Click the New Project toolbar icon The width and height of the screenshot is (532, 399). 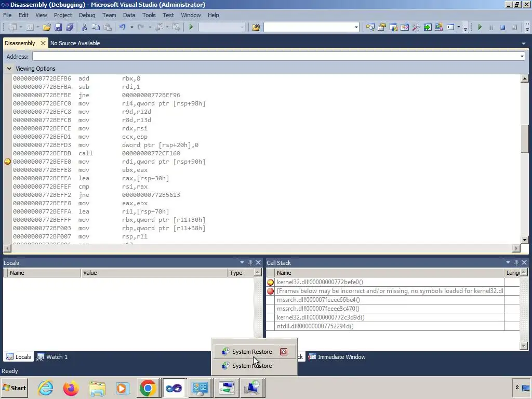point(13,27)
